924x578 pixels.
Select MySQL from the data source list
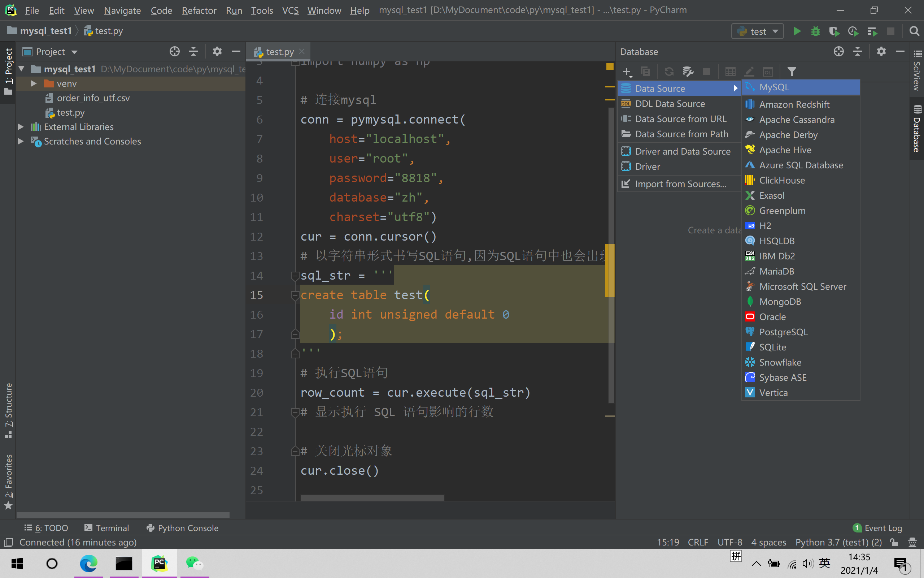point(800,87)
